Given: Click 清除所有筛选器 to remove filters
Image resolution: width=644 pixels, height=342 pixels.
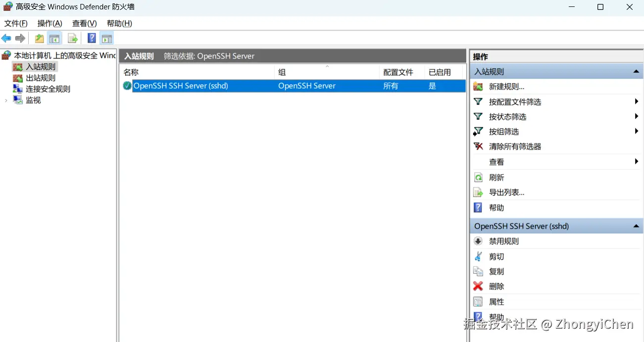Looking at the screenshot, I should click(x=515, y=147).
